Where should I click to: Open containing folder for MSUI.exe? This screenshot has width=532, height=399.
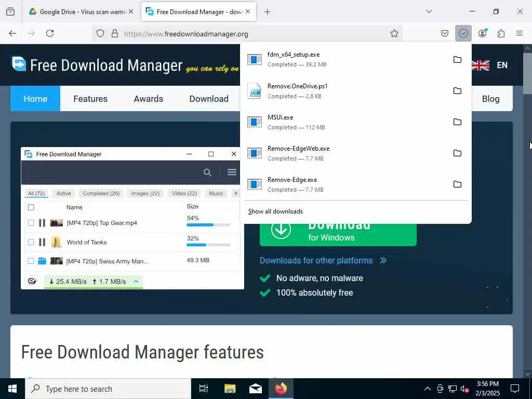457,122
